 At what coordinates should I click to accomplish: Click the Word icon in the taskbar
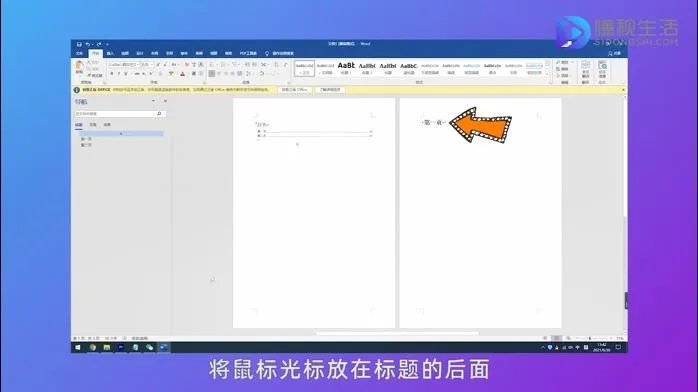tap(164, 348)
